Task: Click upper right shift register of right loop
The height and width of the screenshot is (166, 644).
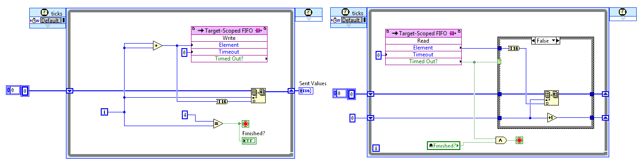Action: click(x=605, y=94)
